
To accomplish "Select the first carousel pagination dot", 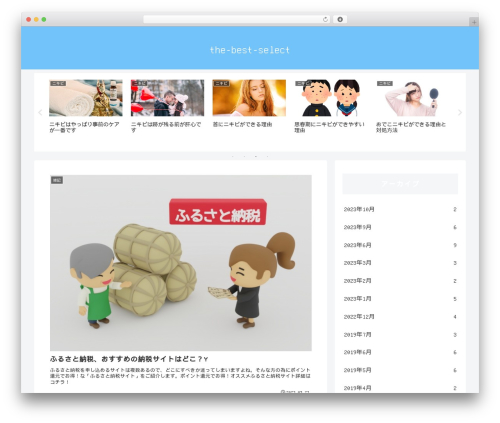I will 233,156.
